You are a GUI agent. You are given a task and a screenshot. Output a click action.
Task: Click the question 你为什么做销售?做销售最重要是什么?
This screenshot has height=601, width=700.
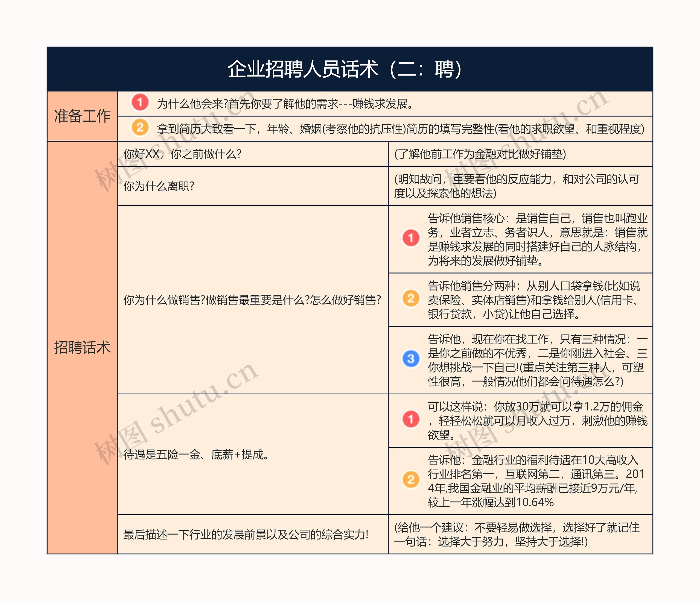(252, 300)
